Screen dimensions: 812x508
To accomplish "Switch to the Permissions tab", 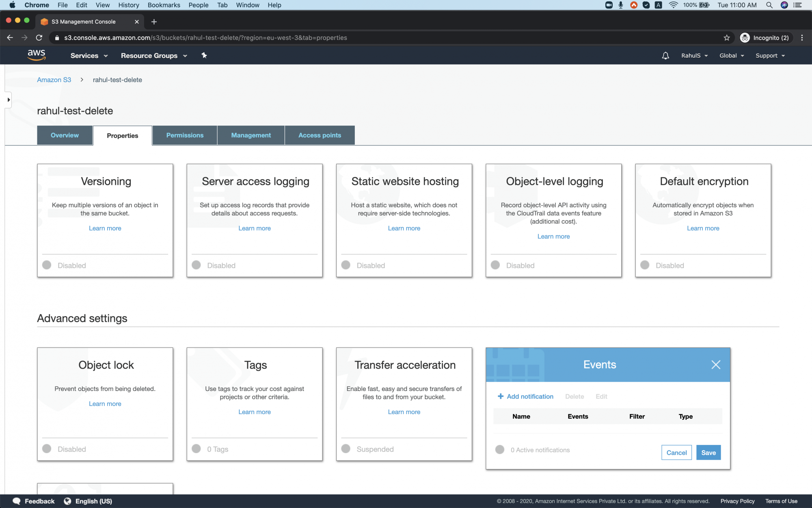I will tap(185, 135).
